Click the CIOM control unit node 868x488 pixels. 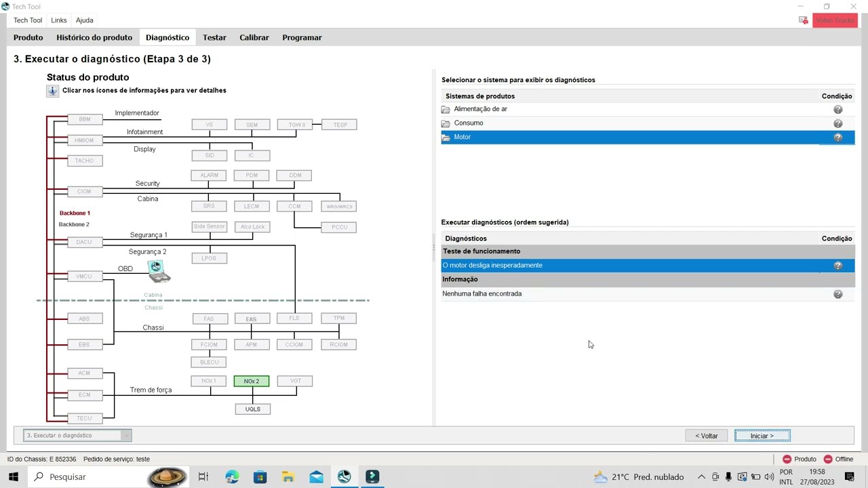(85, 191)
